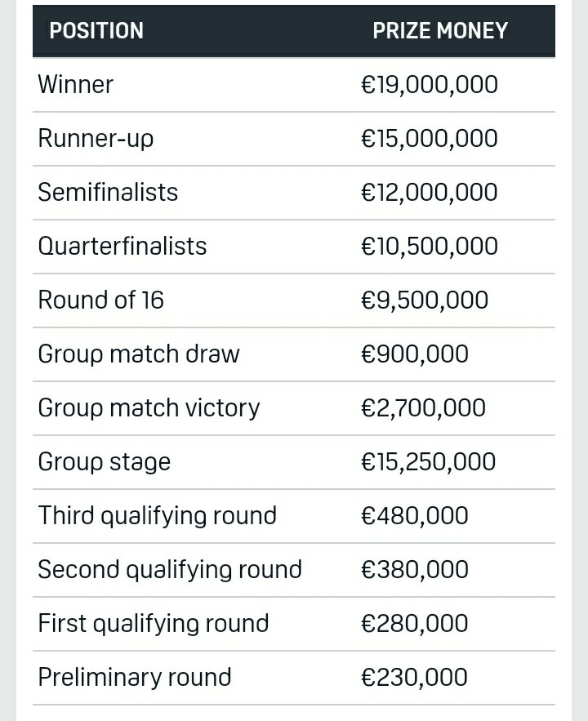The width and height of the screenshot is (588, 721).
Task: Click the €19,000,000 prize amount
Action: (429, 85)
